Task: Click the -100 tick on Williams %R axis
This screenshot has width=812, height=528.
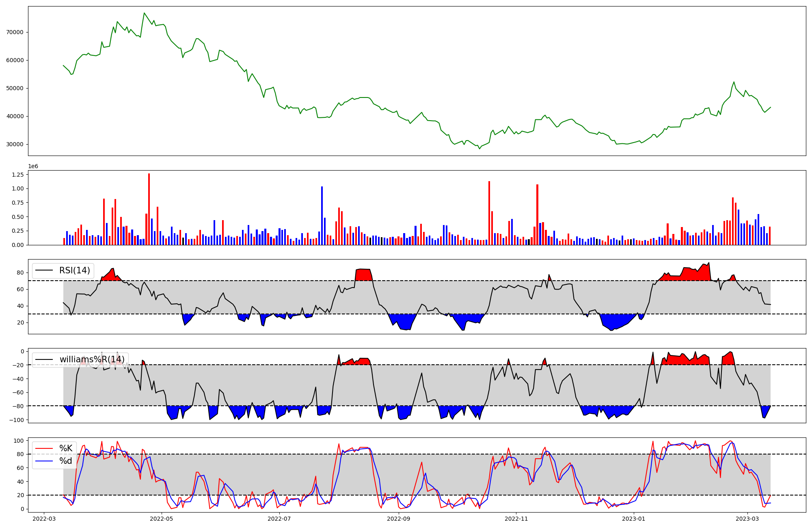Action: coord(17,420)
